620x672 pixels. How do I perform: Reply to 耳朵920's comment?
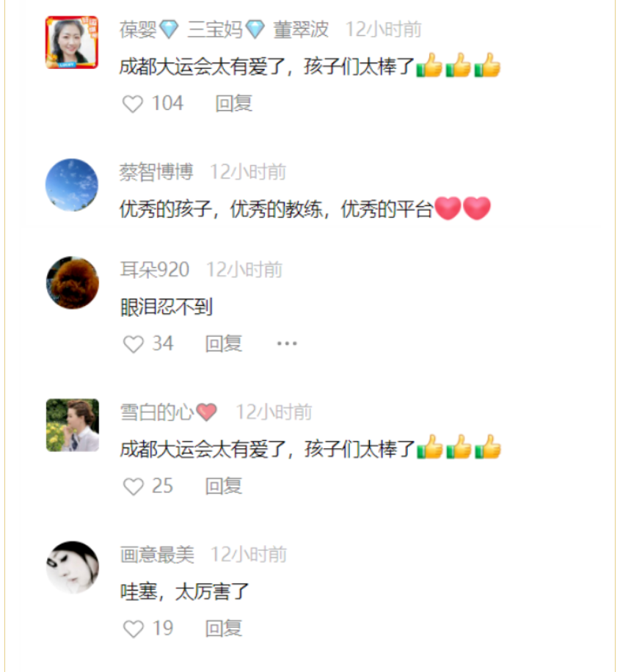coord(223,344)
